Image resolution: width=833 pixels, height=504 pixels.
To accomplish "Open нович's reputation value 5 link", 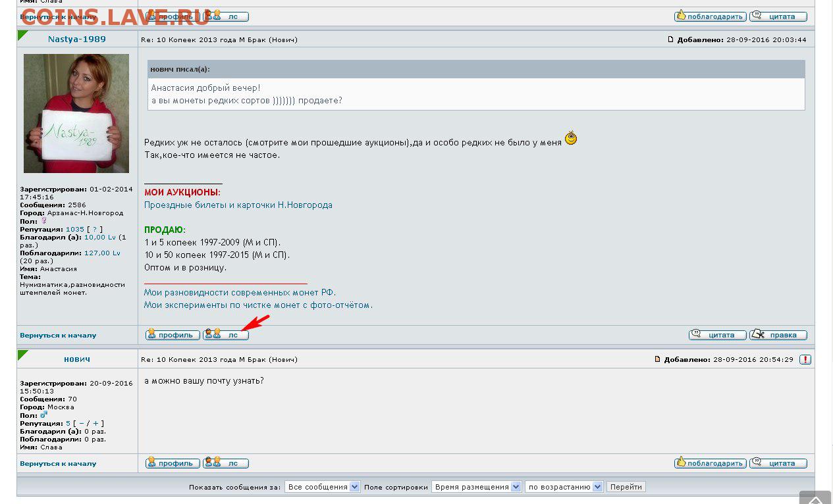I will click(68, 423).
